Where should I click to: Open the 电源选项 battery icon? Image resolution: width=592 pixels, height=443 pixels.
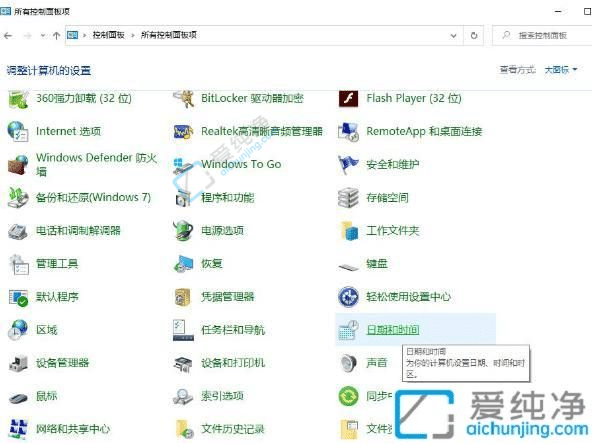point(183,231)
